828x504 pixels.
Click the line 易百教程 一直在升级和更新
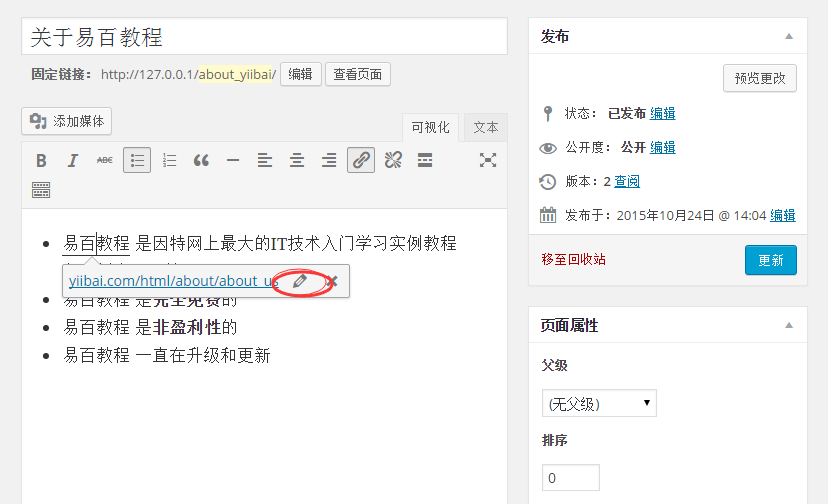coord(167,355)
